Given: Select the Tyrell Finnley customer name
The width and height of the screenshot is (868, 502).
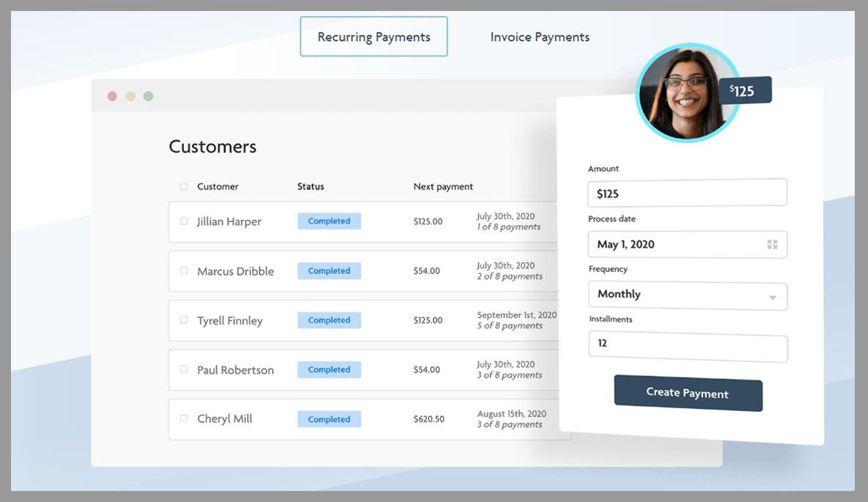Looking at the screenshot, I should coord(229,320).
